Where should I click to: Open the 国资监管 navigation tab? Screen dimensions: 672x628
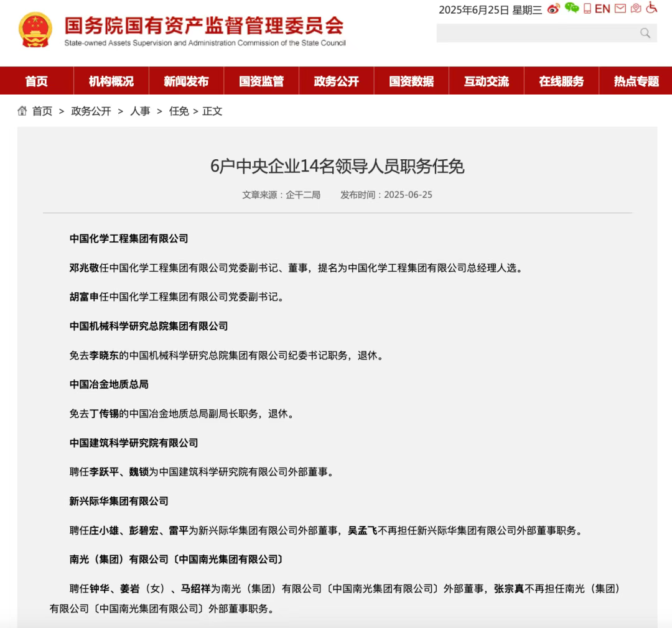(x=261, y=81)
